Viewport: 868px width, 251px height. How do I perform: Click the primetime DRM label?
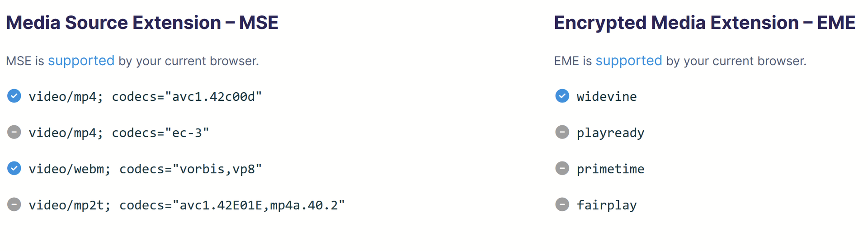(610, 169)
